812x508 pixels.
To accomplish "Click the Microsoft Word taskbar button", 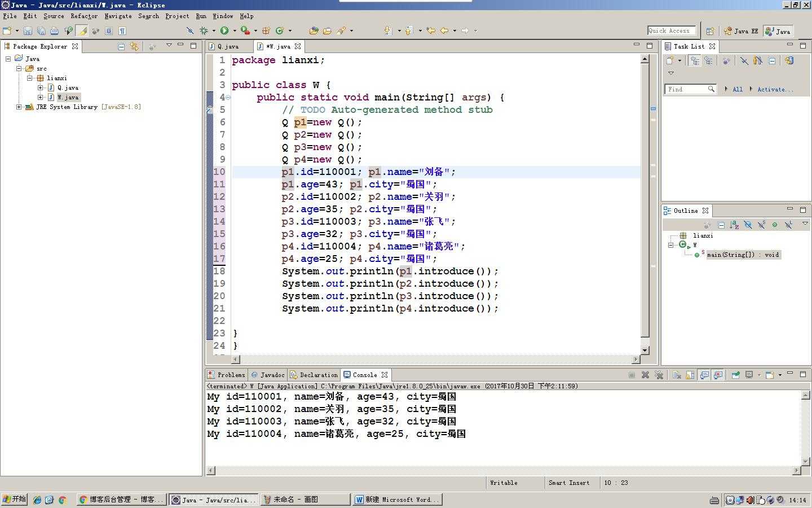I will (x=397, y=500).
